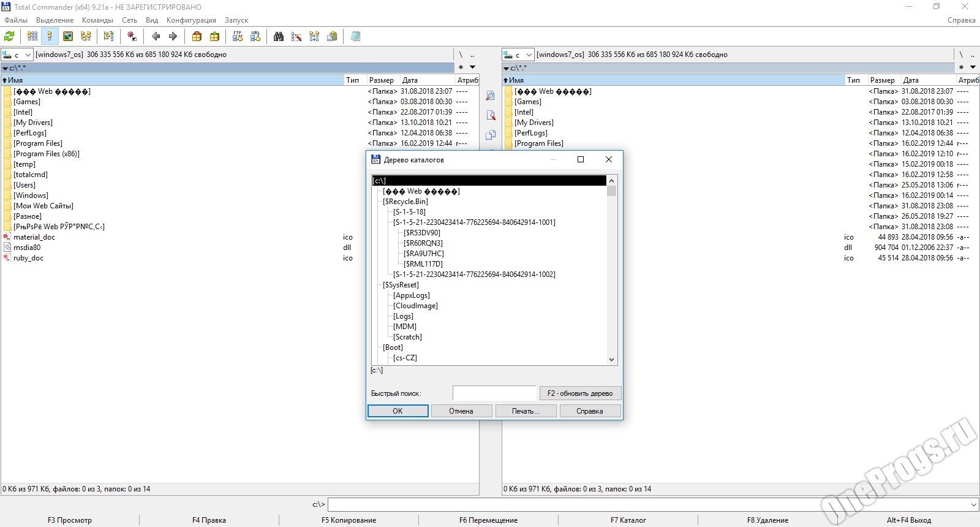Viewport: 980px width, 527px height.
Task: Click the Pack files toolbar icon
Action: pyautogui.click(x=197, y=37)
